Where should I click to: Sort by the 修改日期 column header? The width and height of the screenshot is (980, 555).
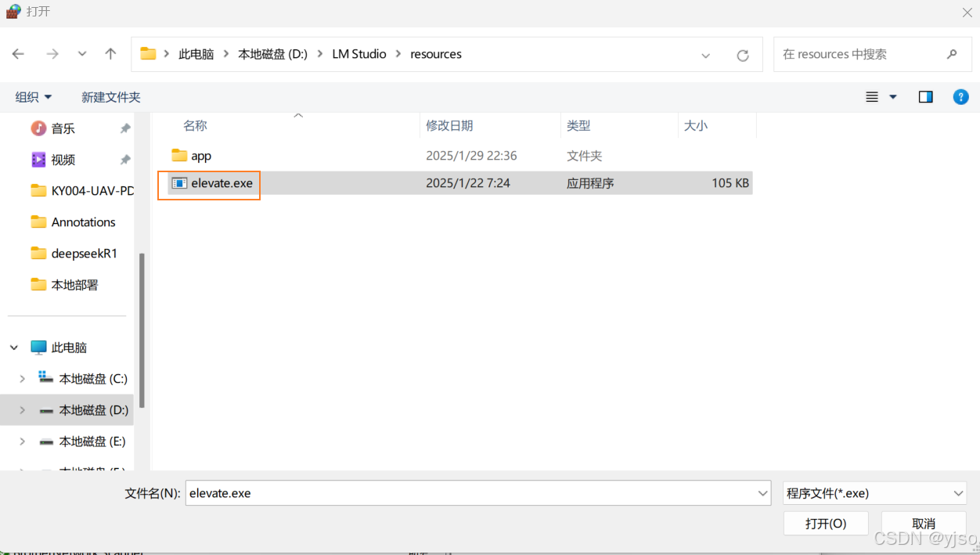point(449,125)
